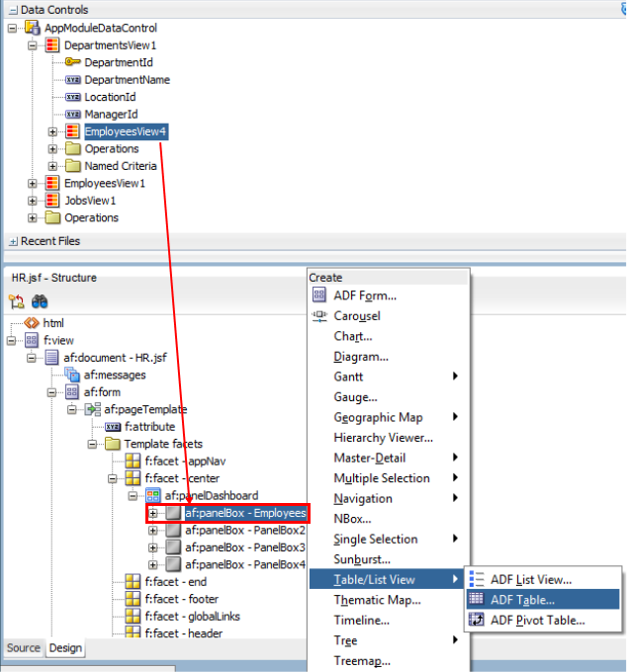The height and width of the screenshot is (672, 627).
Task: Click the af:document element icon
Action: pyautogui.click(x=51, y=358)
